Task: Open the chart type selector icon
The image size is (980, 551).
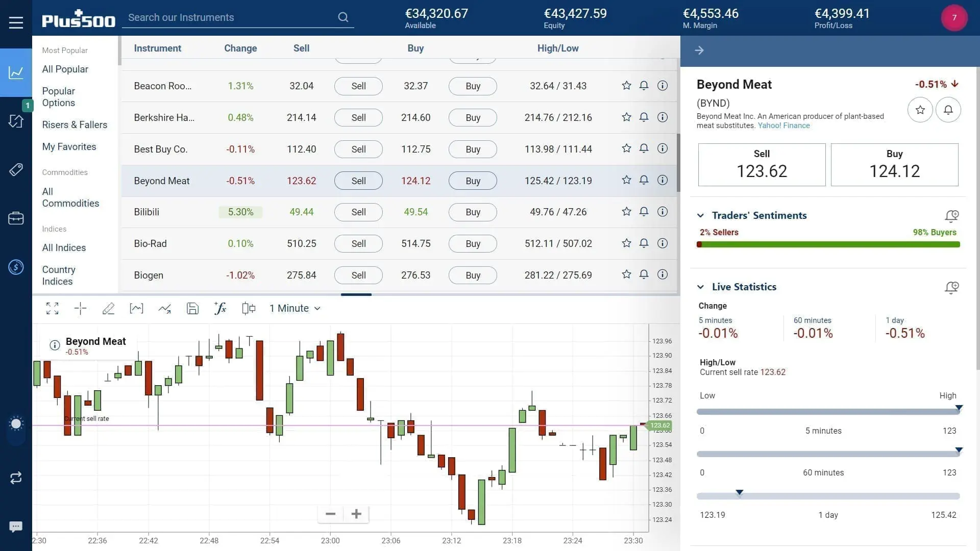Action: pyautogui.click(x=136, y=308)
